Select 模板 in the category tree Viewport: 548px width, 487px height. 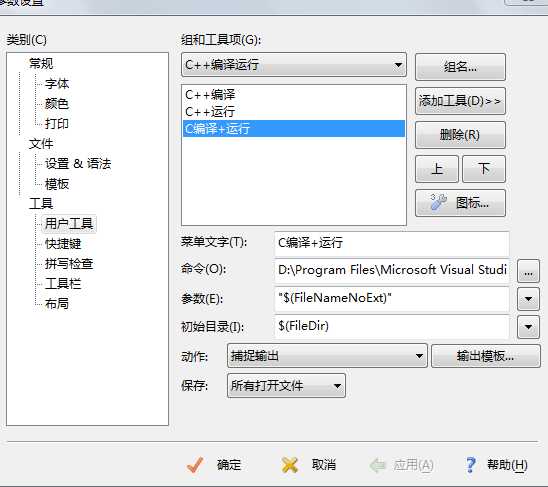tap(57, 184)
